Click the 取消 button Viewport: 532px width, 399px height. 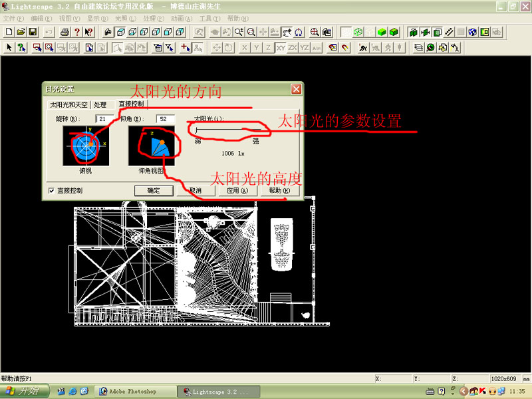point(196,191)
